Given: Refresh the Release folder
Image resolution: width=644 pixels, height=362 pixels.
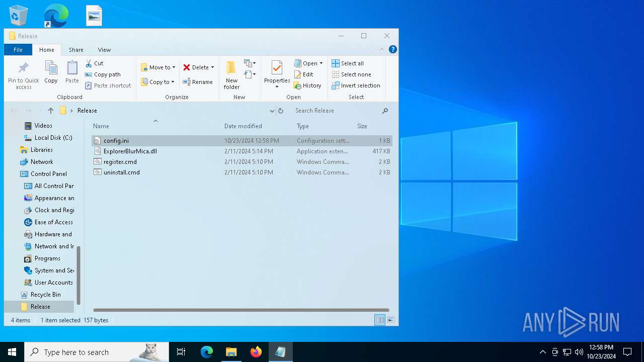Looking at the screenshot, I should (x=281, y=111).
